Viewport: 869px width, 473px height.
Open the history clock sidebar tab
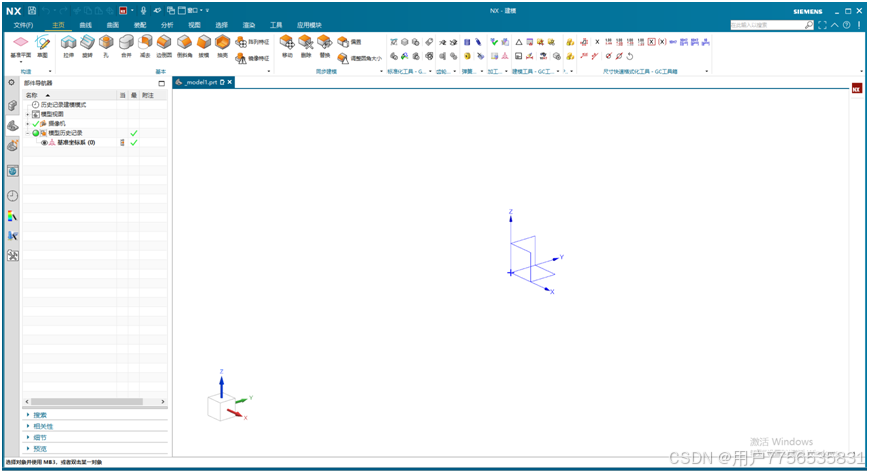(x=12, y=196)
